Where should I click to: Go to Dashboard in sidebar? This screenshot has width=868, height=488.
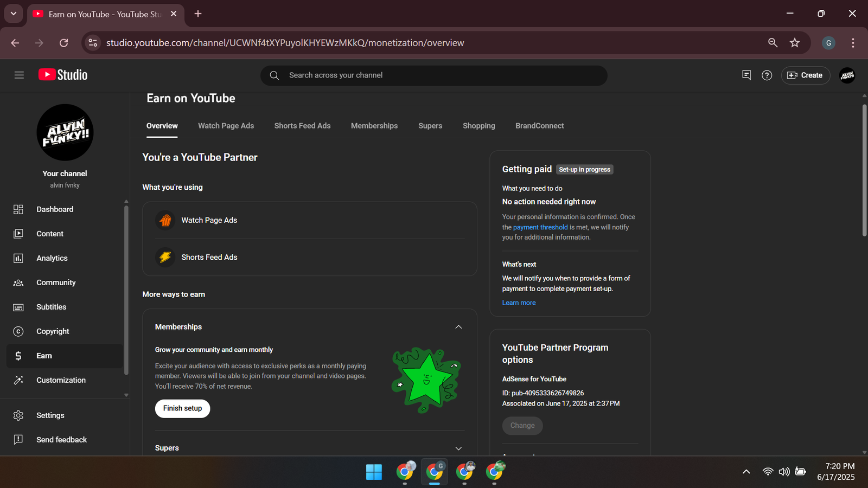pyautogui.click(x=65, y=209)
